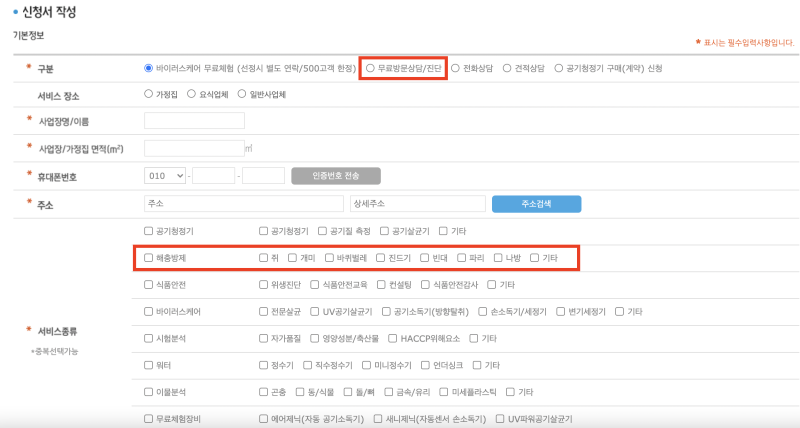Screen dimensions: 800x428
Task: Enable the 무료체험장비 category checkbox
Action: [148, 419]
